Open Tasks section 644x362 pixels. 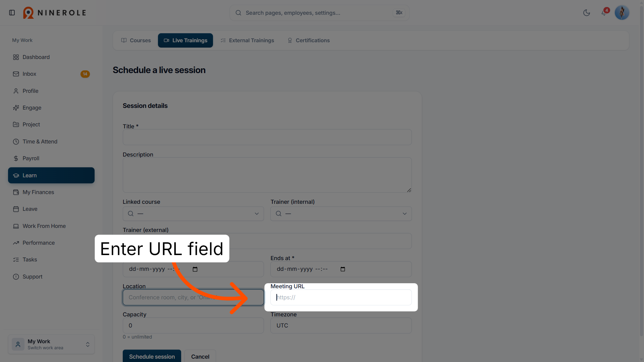pos(51,259)
